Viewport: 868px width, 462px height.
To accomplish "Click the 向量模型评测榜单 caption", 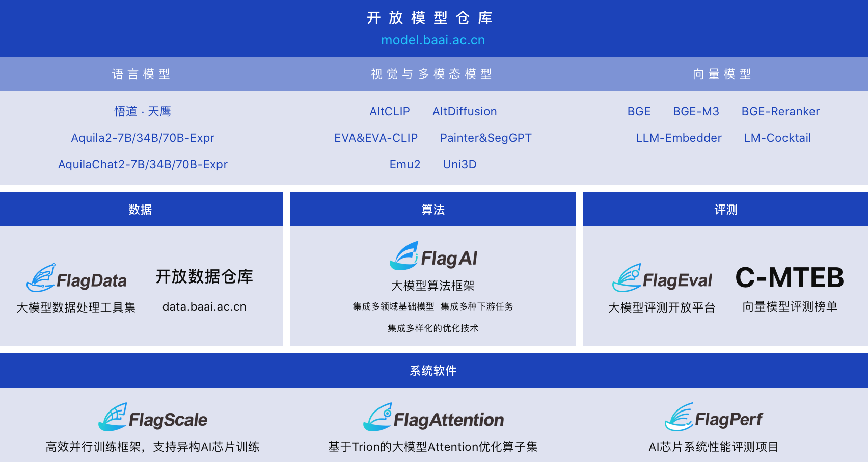I will [790, 306].
